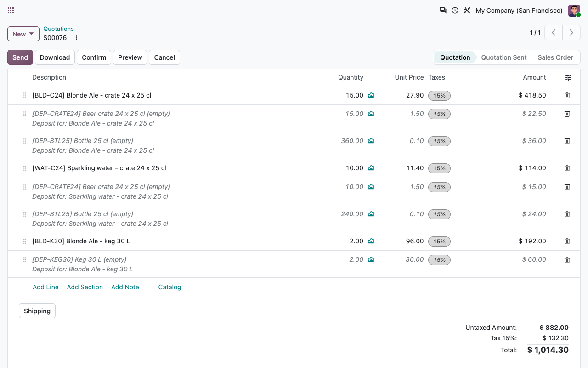This screenshot has width=588, height=368.
Task: Show forecast chart for Sparkling water line
Action: click(x=371, y=168)
